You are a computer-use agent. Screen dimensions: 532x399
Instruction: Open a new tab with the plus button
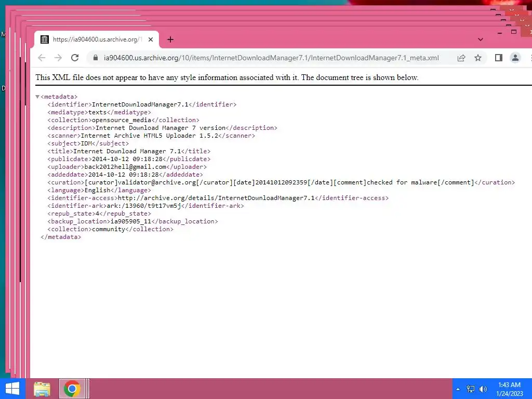[x=170, y=39]
